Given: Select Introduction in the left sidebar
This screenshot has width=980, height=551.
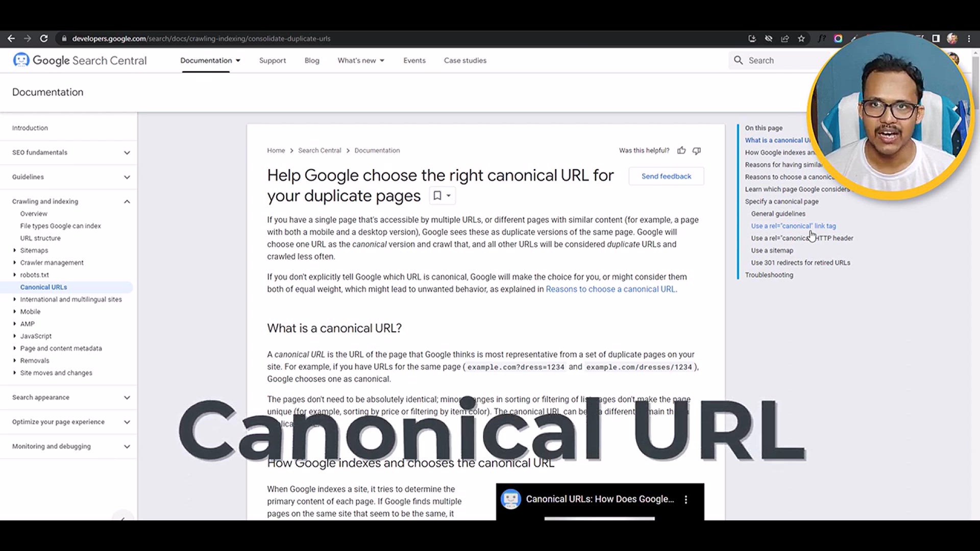Looking at the screenshot, I should click(x=30, y=128).
